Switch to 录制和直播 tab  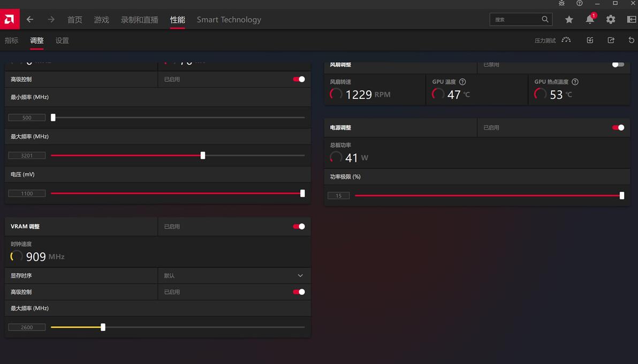[x=140, y=19]
